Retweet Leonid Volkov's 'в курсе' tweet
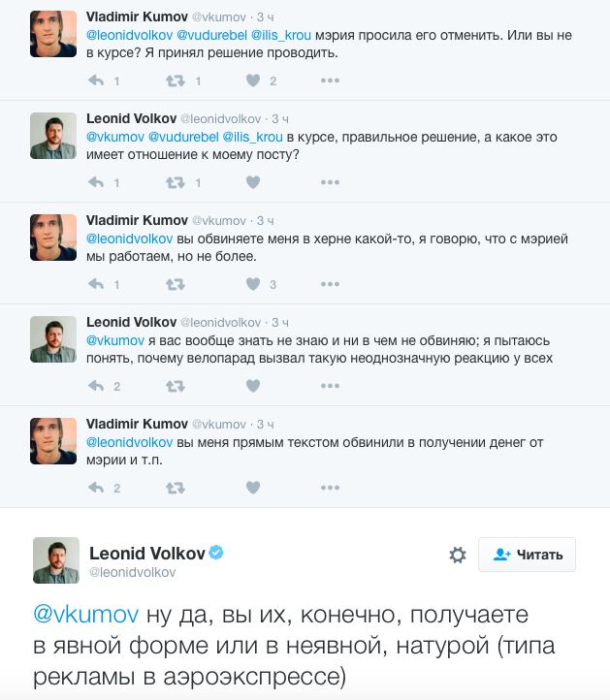The width and height of the screenshot is (610, 700). point(175,182)
